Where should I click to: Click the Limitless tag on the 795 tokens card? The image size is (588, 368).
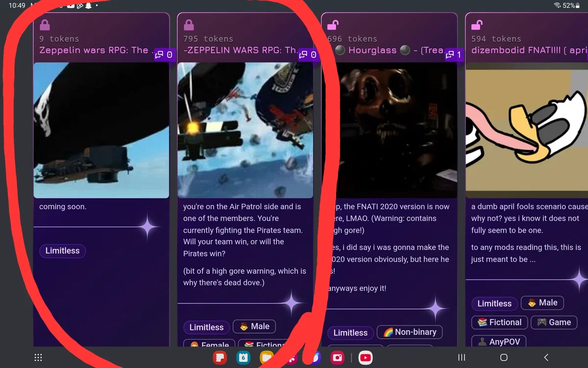click(x=206, y=327)
